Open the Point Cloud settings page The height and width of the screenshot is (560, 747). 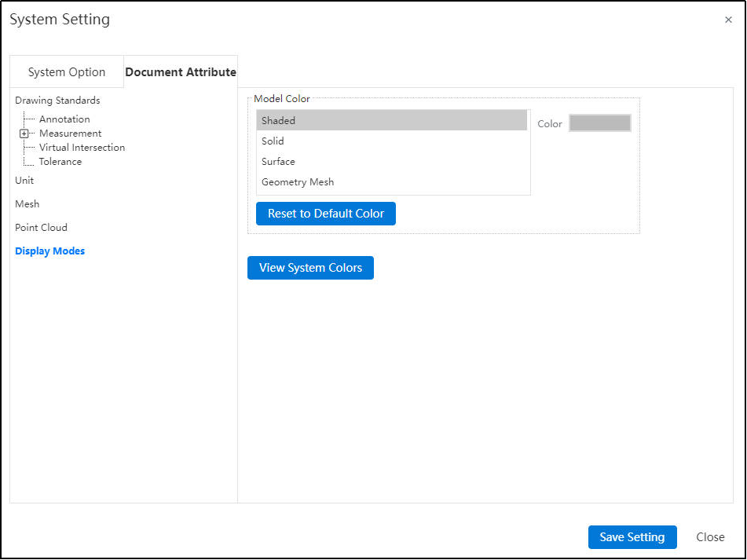41,228
